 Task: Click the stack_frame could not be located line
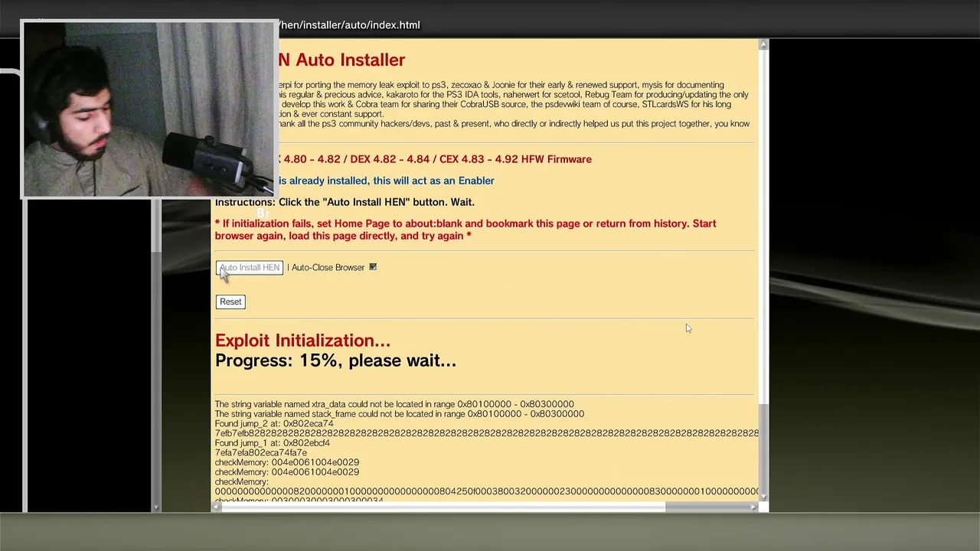coord(400,414)
